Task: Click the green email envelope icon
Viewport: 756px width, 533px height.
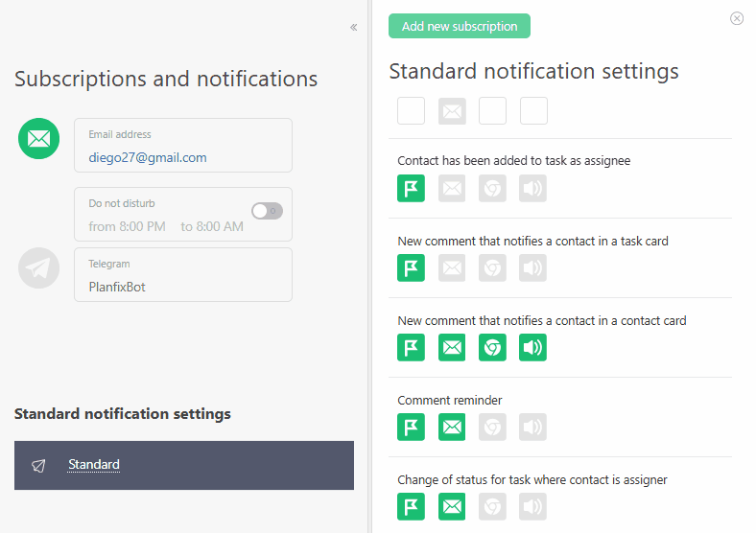Action: (x=38, y=139)
